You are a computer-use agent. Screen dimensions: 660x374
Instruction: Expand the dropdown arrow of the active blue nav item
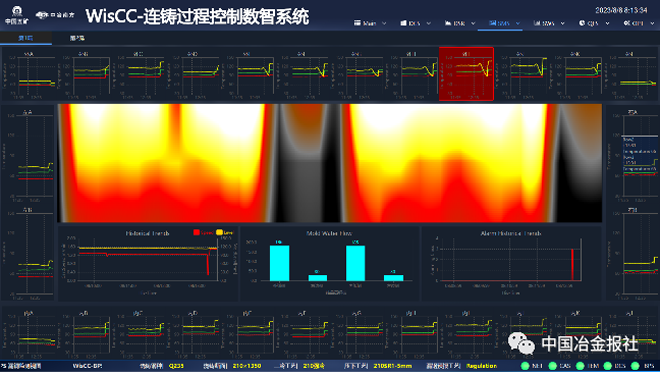(x=518, y=24)
